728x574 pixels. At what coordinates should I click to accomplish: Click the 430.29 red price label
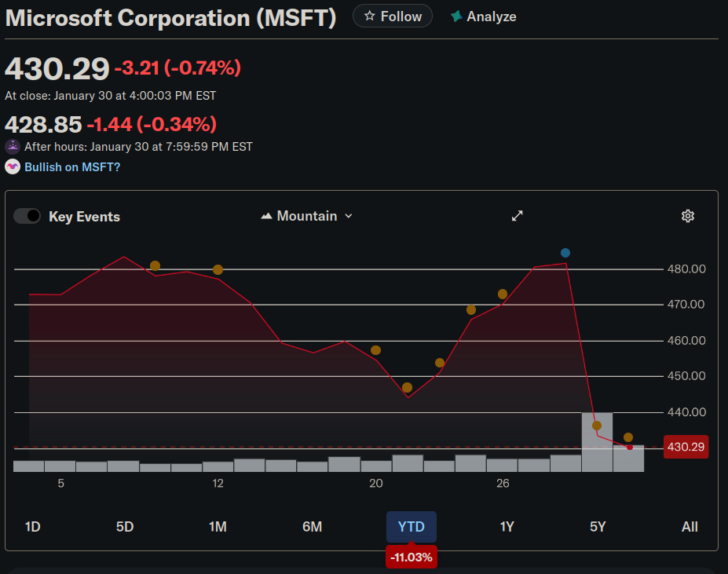(686, 447)
